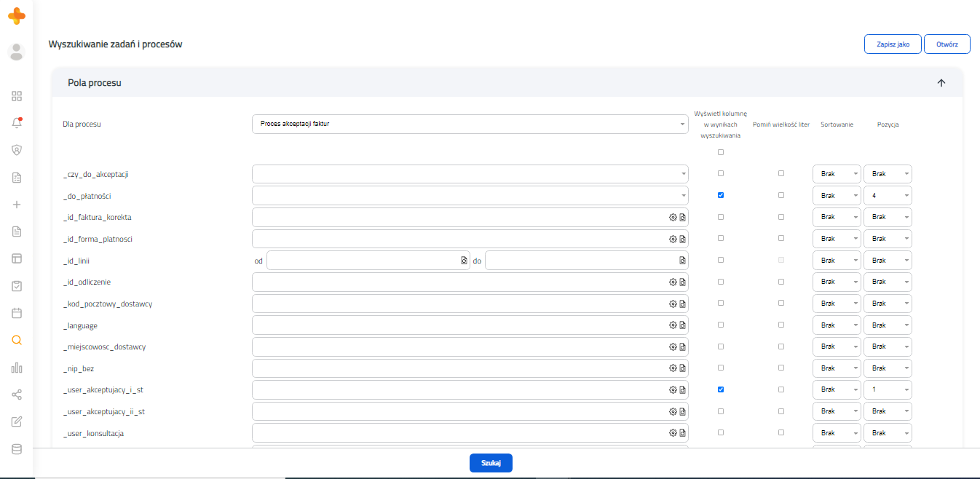Image resolution: width=980 pixels, height=479 pixels.
Task: Click the 'Wyszukiwanie zadań i procesów' title
Action: tap(115, 44)
